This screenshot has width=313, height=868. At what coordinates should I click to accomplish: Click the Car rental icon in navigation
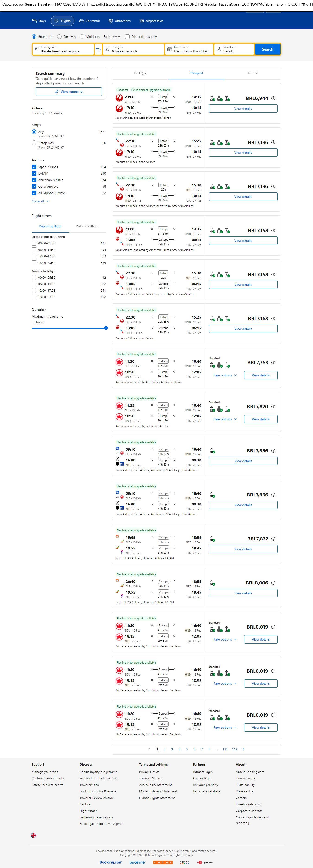82,21
